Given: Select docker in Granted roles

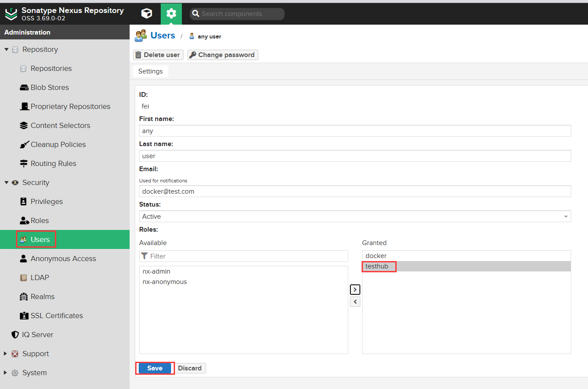Looking at the screenshot, I should pos(467,256).
